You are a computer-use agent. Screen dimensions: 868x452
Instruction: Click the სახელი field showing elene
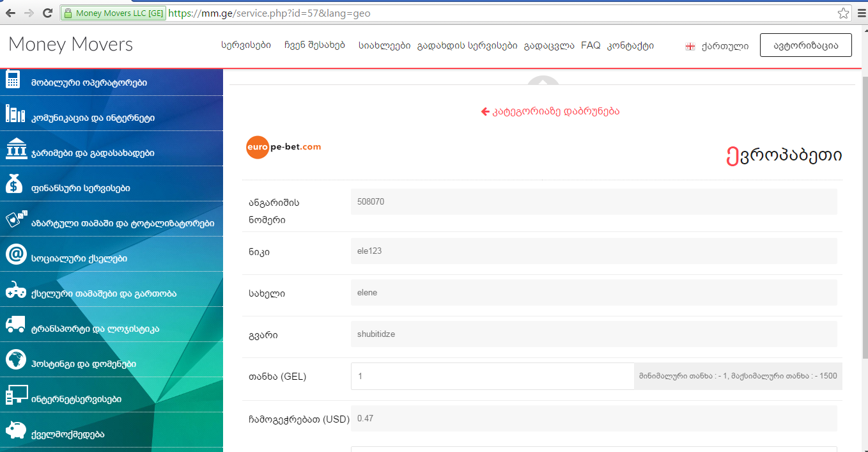[x=594, y=292]
